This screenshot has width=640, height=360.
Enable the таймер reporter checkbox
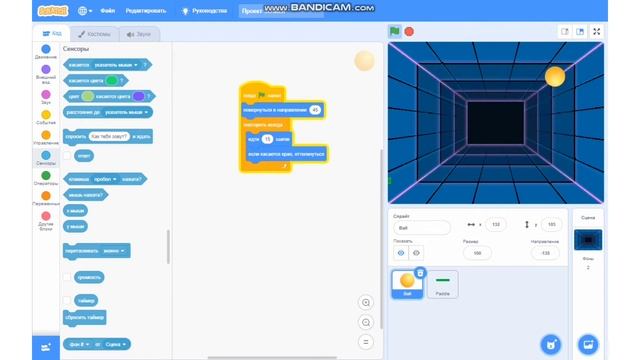click(x=67, y=300)
